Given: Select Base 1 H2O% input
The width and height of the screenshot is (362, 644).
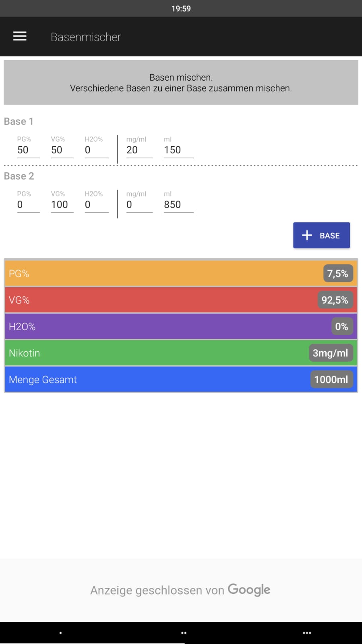Looking at the screenshot, I should (x=96, y=150).
